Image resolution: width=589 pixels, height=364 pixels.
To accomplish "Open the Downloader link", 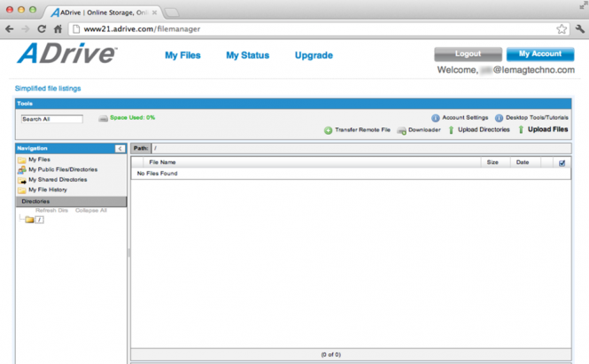I will pyautogui.click(x=424, y=130).
